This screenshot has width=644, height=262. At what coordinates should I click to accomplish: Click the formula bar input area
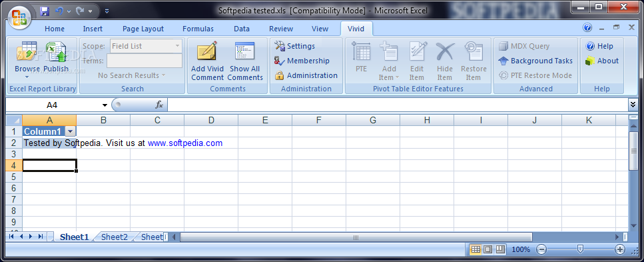[398, 105]
